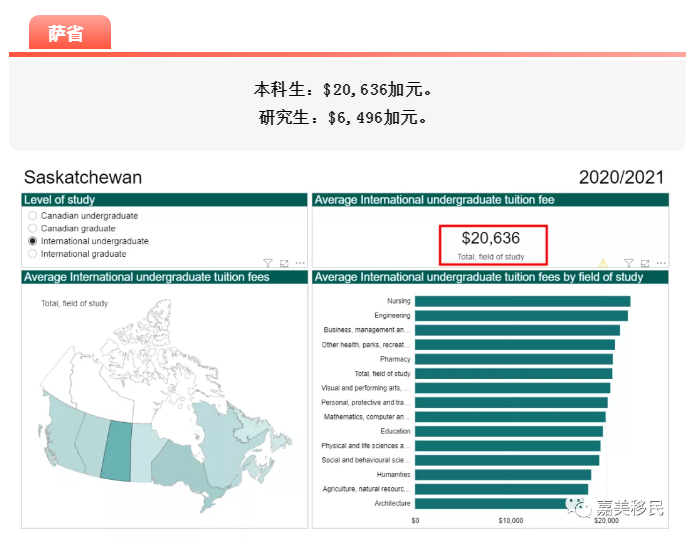Click the 萨省 red tab label
Screen dimensions: 689x552
pos(66,33)
